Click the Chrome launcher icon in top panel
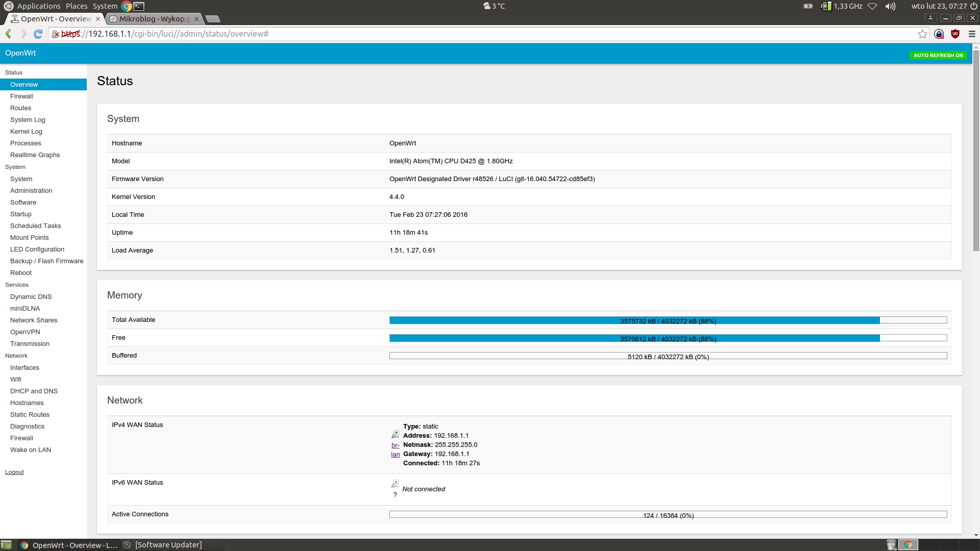 click(127, 6)
